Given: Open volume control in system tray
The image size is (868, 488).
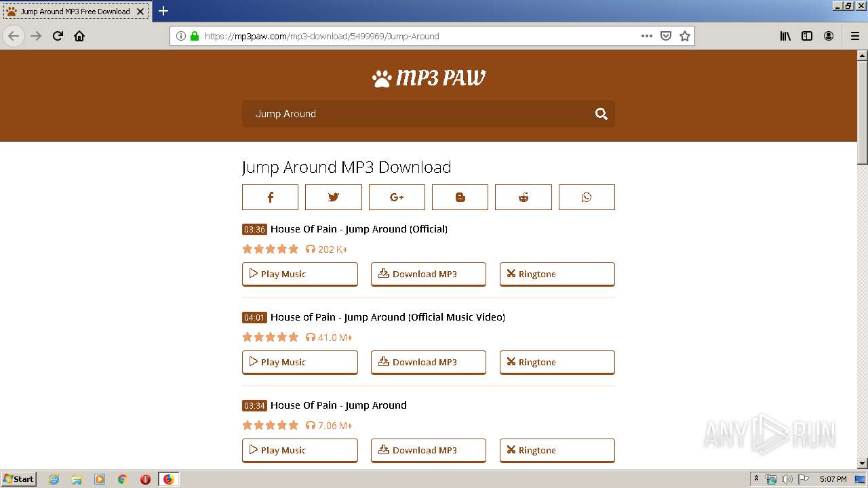Looking at the screenshot, I should [787, 479].
